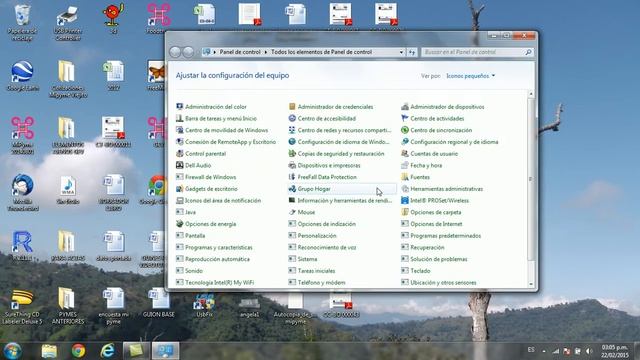Click the Dispositivos e impresoras icon

[x=292, y=165]
